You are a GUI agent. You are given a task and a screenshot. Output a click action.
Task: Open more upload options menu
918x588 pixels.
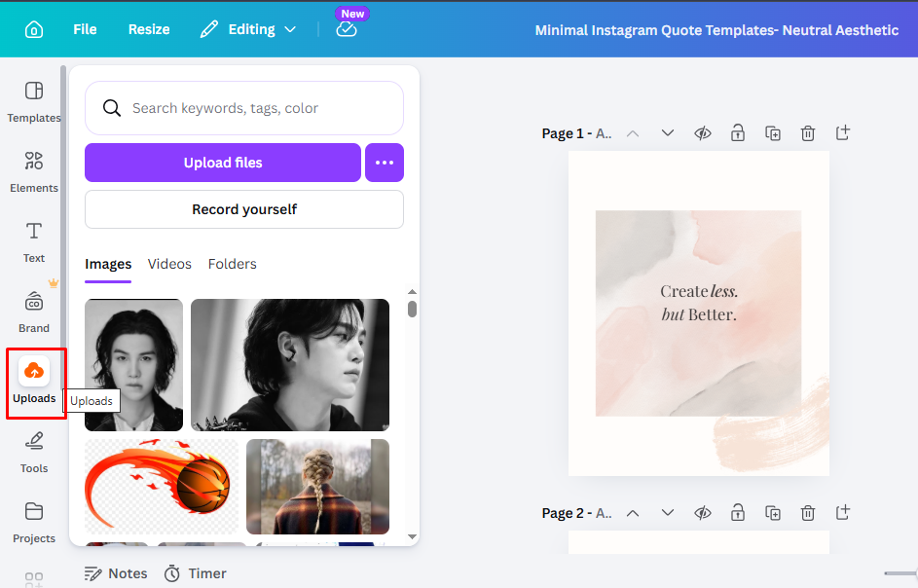[x=385, y=163]
